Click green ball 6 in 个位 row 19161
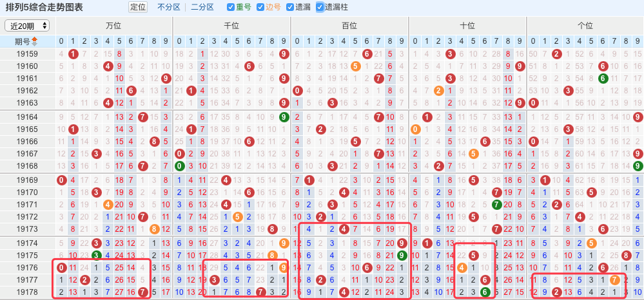Screen dimensions: 644x300 (x=603, y=79)
